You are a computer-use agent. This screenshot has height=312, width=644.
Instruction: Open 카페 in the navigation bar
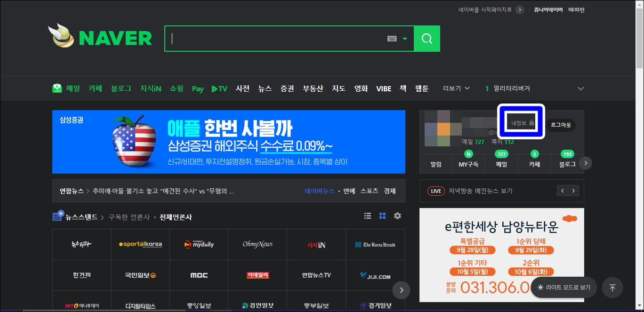96,88
